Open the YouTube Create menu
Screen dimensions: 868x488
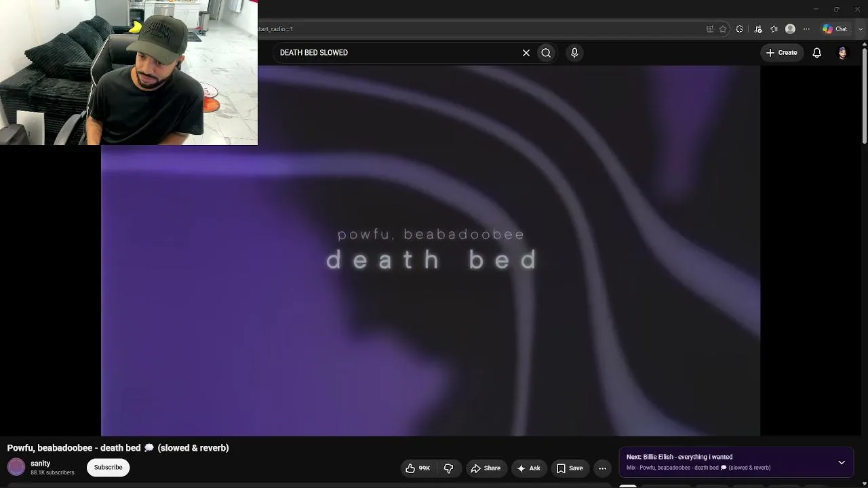(x=781, y=53)
